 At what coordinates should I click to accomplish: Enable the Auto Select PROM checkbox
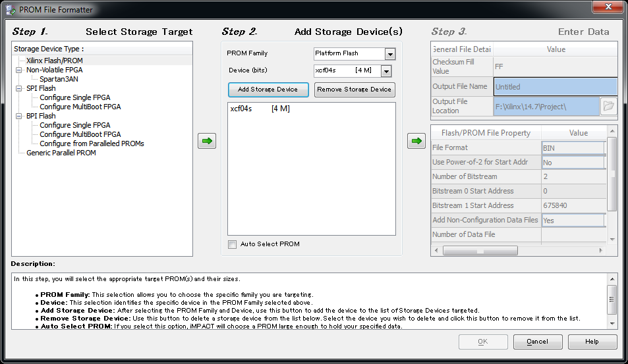click(233, 244)
